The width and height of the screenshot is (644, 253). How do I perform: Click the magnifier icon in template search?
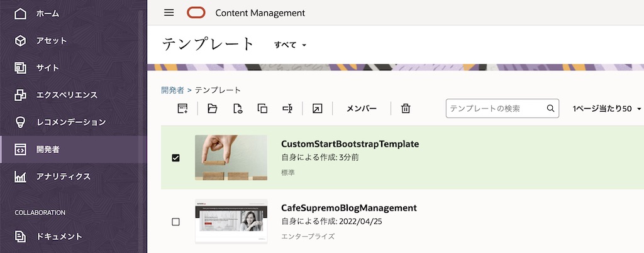point(550,109)
